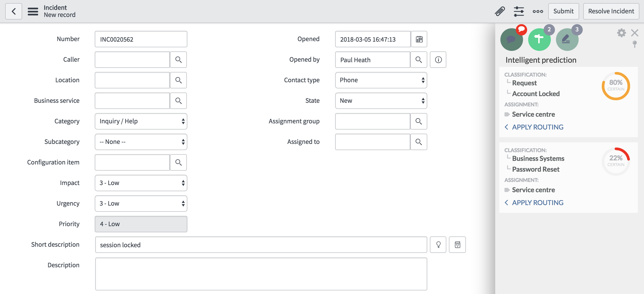The width and height of the screenshot is (644, 294).
Task: Open the Urgency dropdown
Action: point(141,204)
